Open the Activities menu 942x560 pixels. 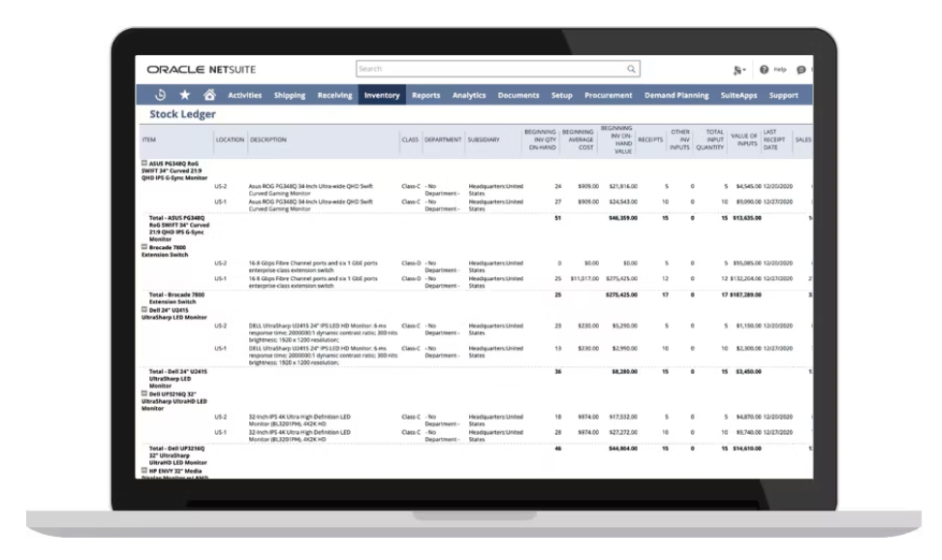tap(244, 95)
